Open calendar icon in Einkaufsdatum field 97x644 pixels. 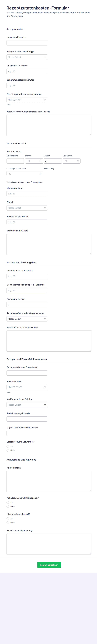(x=45, y=387)
